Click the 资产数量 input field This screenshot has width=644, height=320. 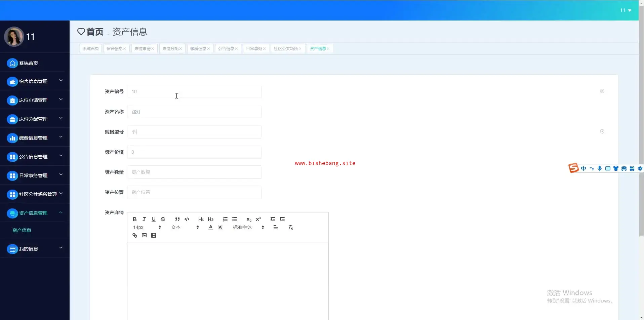[194, 172]
